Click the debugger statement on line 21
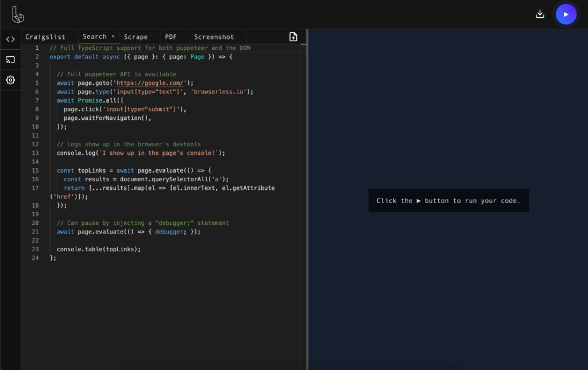This screenshot has height=370, width=588. (169, 231)
